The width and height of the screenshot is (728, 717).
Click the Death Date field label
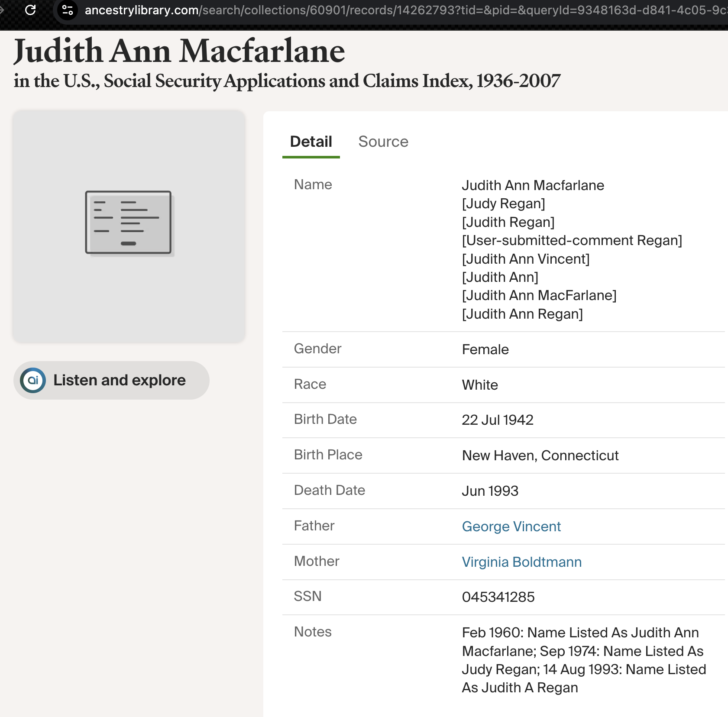pyautogui.click(x=329, y=490)
